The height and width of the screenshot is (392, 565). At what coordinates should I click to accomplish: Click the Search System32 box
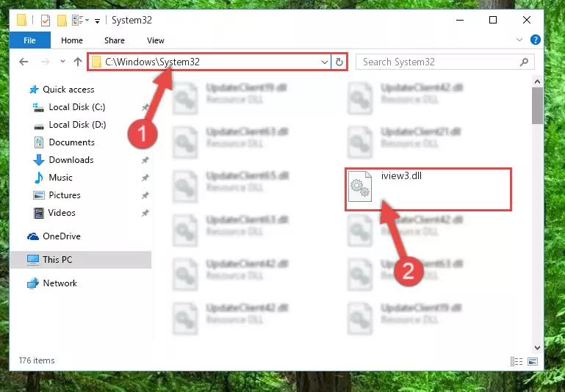(x=445, y=62)
